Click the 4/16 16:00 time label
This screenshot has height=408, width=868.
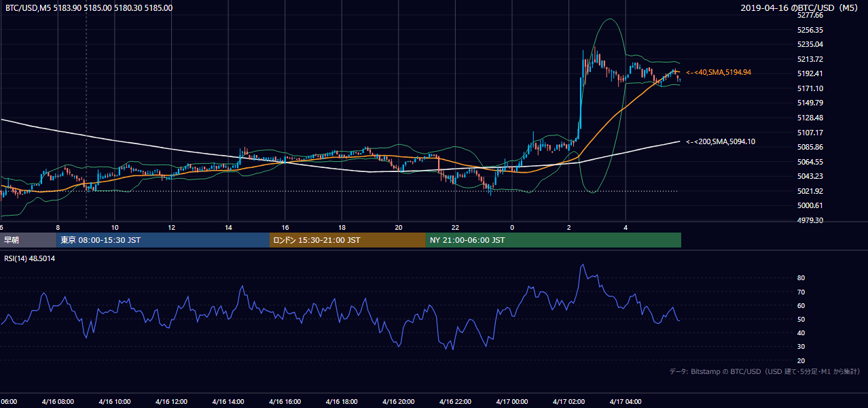pos(285,401)
